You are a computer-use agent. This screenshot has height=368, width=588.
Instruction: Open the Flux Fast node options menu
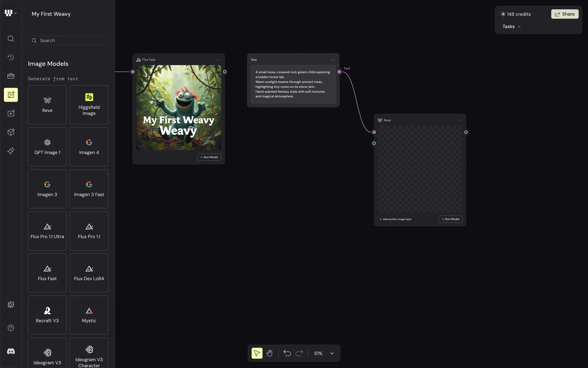tap(218, 60)
